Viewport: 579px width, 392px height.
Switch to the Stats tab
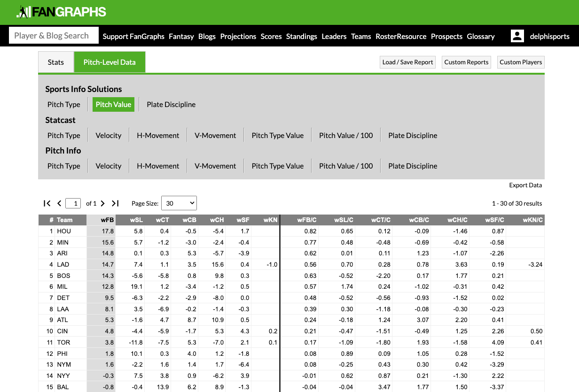56,62
